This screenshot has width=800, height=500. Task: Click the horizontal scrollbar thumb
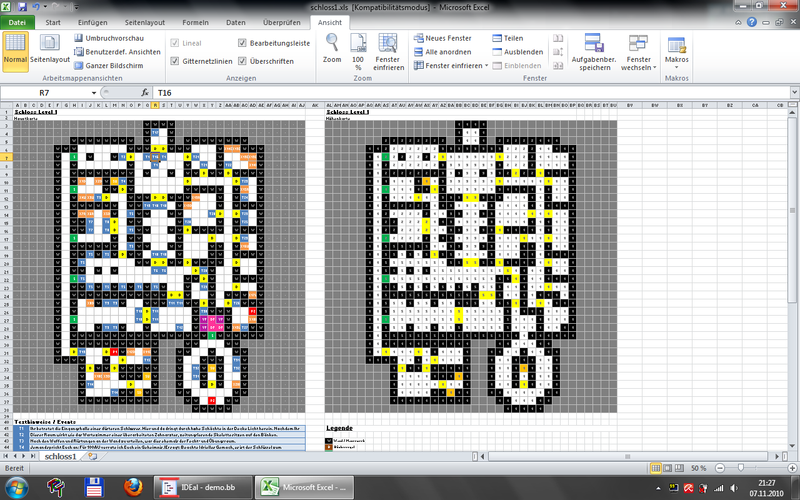coord(628,456)
